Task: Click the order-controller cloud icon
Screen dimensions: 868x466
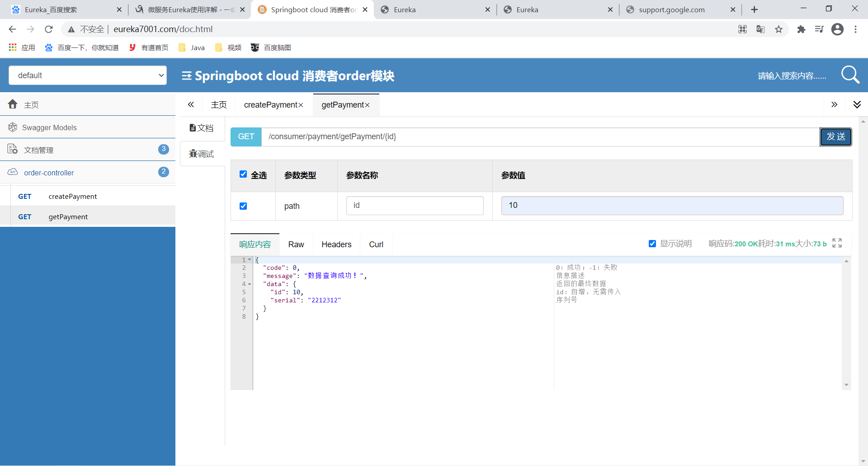Action: point(13,172)
